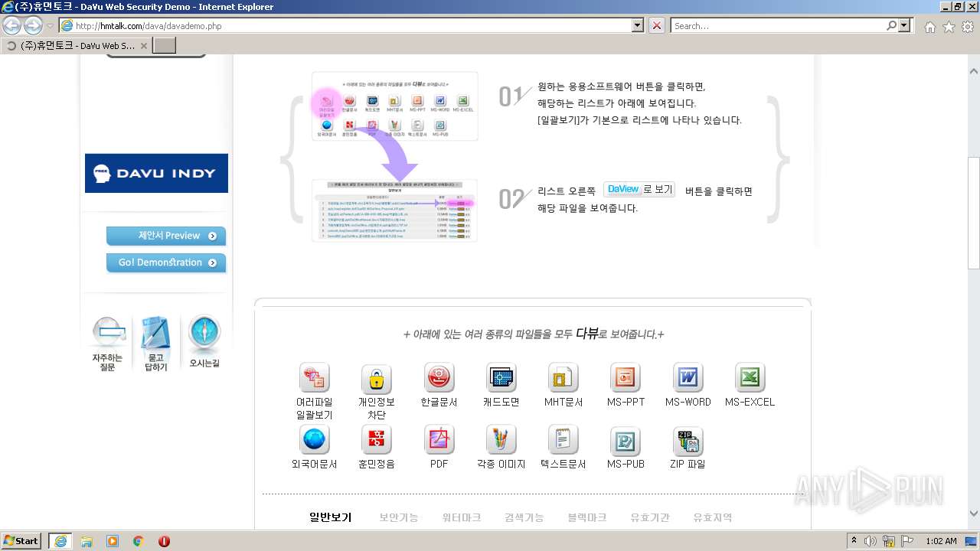Viewport: 980px width, 551px height.
Task: Open the Windows Start menu
Action: 21,541
